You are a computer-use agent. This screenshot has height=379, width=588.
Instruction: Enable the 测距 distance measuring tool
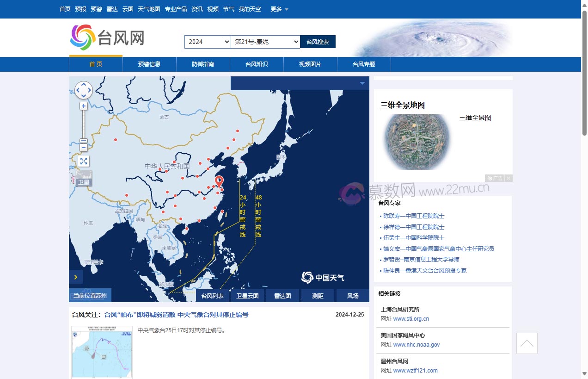pos(318,296)
